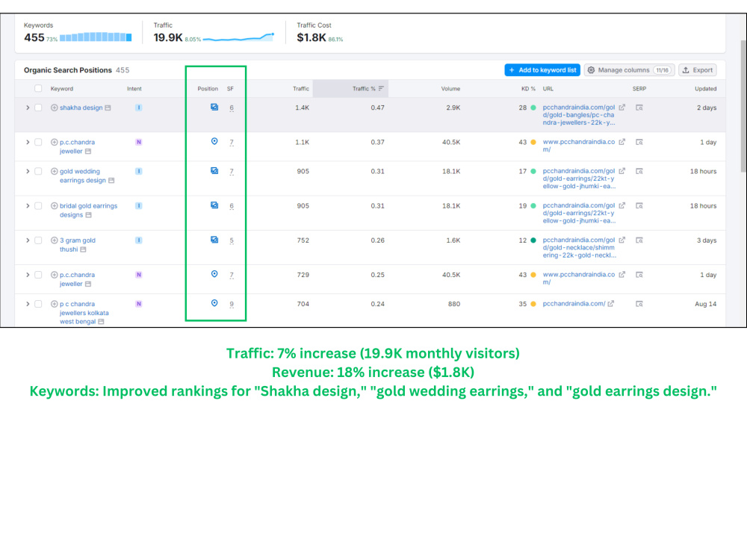This screenshot has width=747, height=560.
Task: View SERP icon for shakha design row
Action: point(639,108)
